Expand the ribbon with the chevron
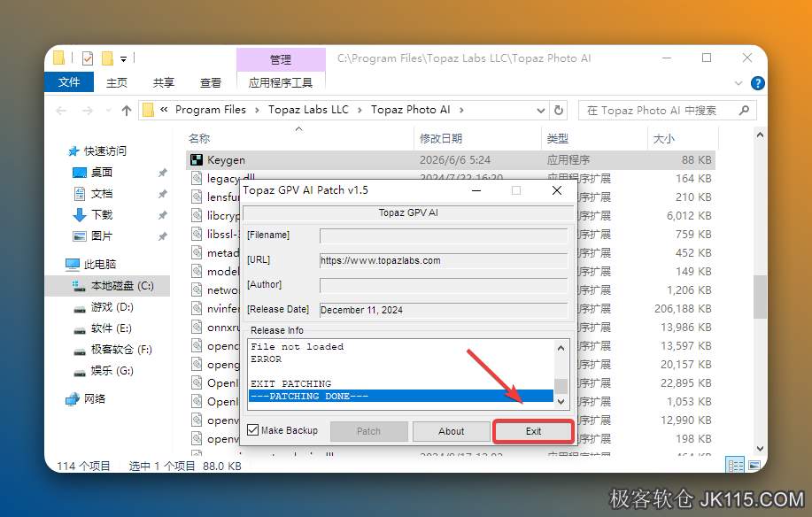812x517 pixels. [x=739, y=83]
